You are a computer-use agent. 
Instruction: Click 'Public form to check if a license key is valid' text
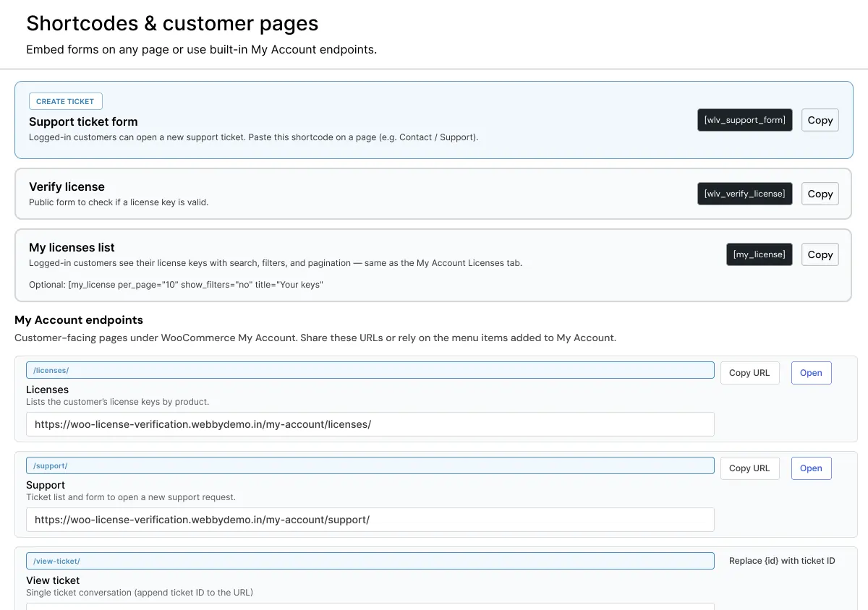119,202
